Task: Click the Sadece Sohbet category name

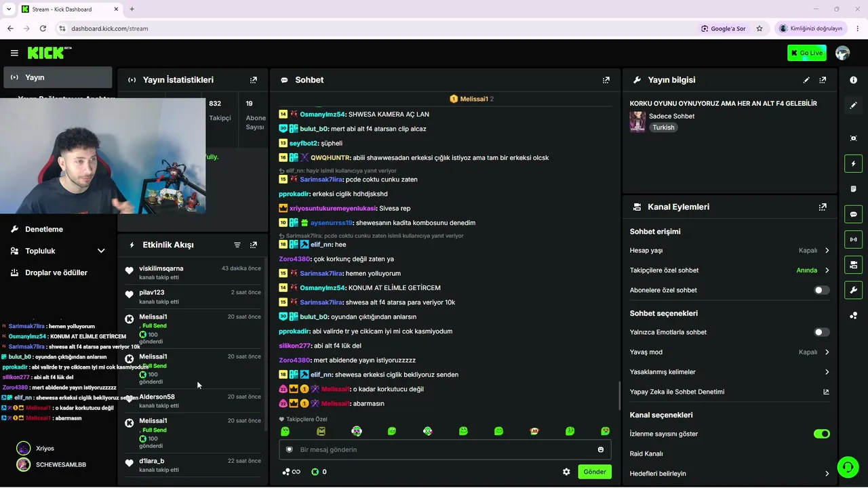Action: [671, 116]
